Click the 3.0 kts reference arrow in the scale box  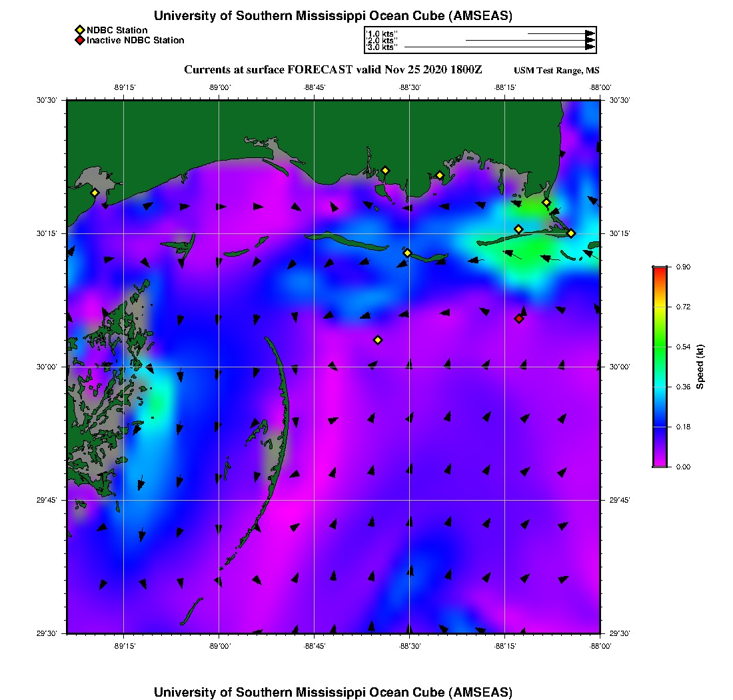tap(500, 47)
